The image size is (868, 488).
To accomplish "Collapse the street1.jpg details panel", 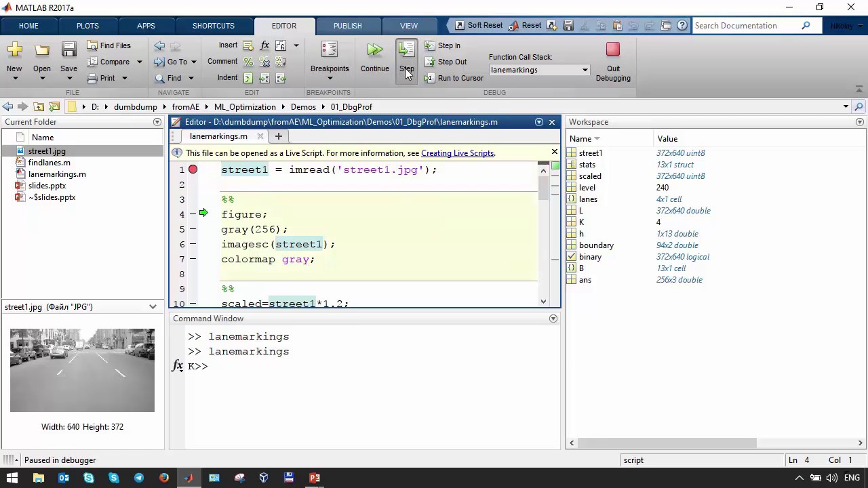I will coord(153,307).
